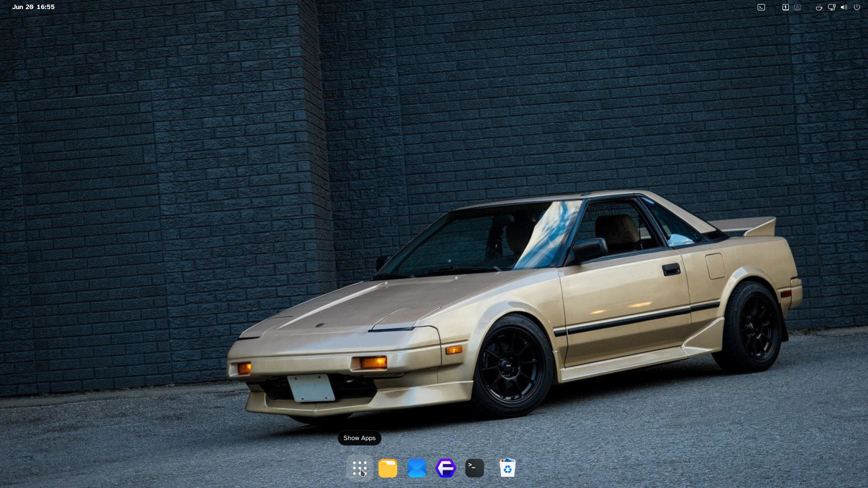This screenshot has width=868, height=488.
Task: Toggle the keyboard layout 'A' indicator
Action: (797, 7)
